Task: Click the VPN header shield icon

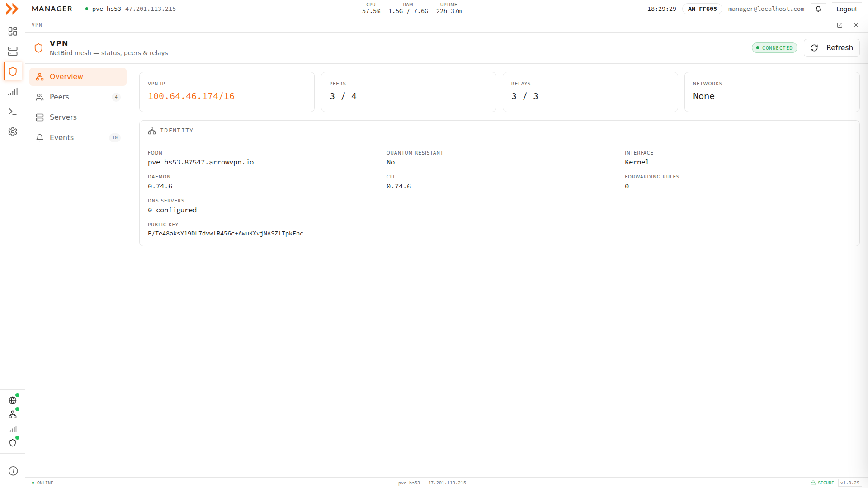Action: pos(38,48)
